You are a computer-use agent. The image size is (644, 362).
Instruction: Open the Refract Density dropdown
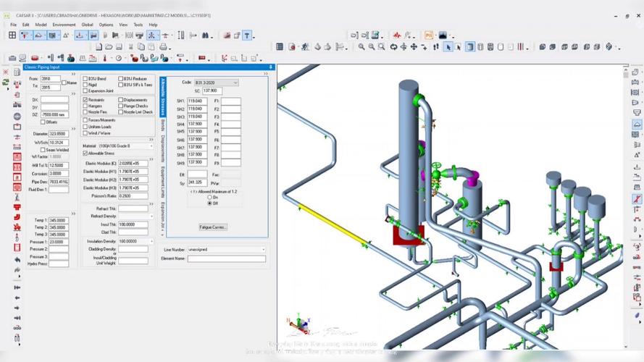point(136,216)
